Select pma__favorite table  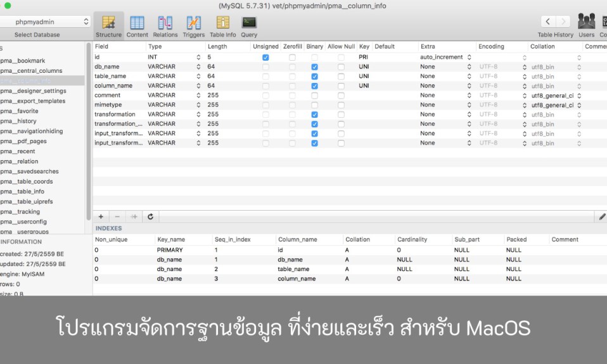pyautogui.click(x=42, y=111)
